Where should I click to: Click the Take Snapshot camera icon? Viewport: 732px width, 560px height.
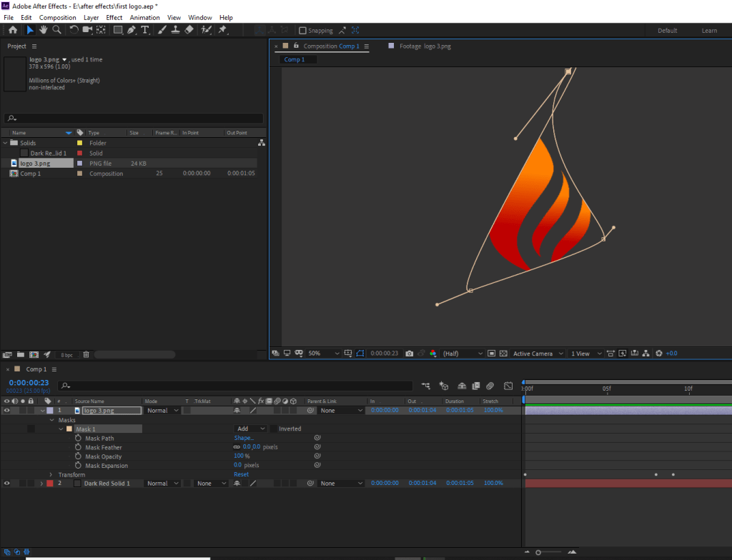[x=409, y=354]
